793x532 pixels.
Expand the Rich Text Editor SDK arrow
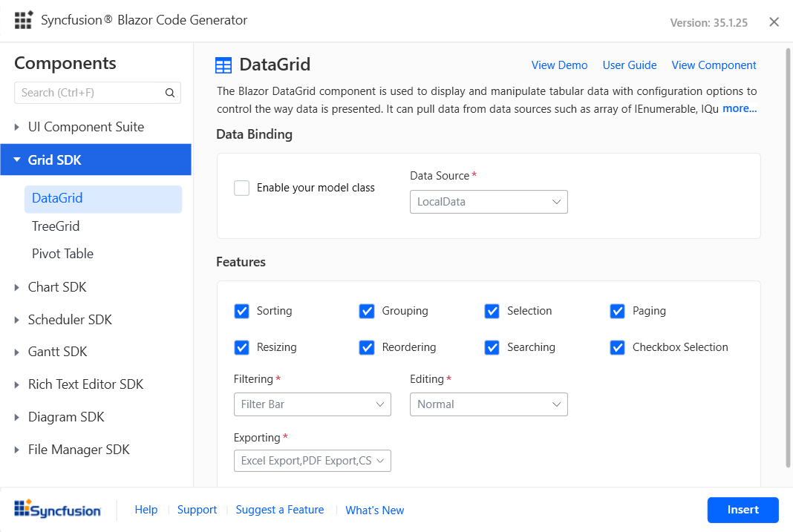point(16,385)
